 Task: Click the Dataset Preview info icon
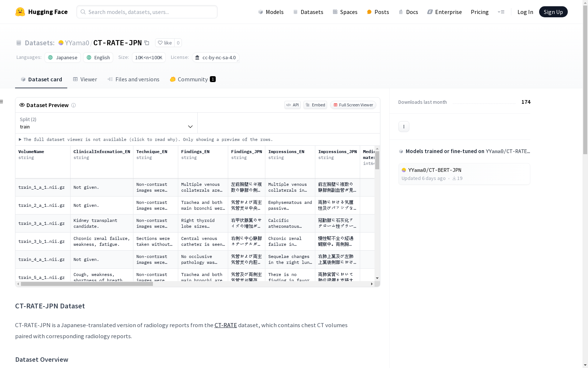[x=73, y=105]
